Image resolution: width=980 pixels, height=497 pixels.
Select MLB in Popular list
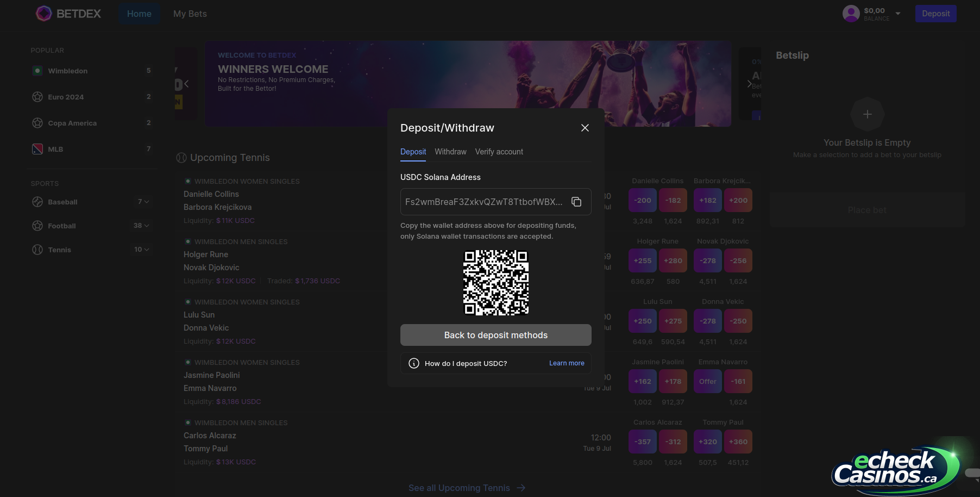(x=92, y=149)
